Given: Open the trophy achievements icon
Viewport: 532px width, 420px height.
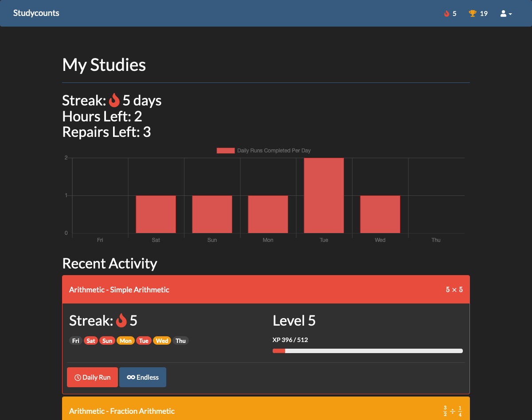Looking at the screenshot, I should (473, 13).
